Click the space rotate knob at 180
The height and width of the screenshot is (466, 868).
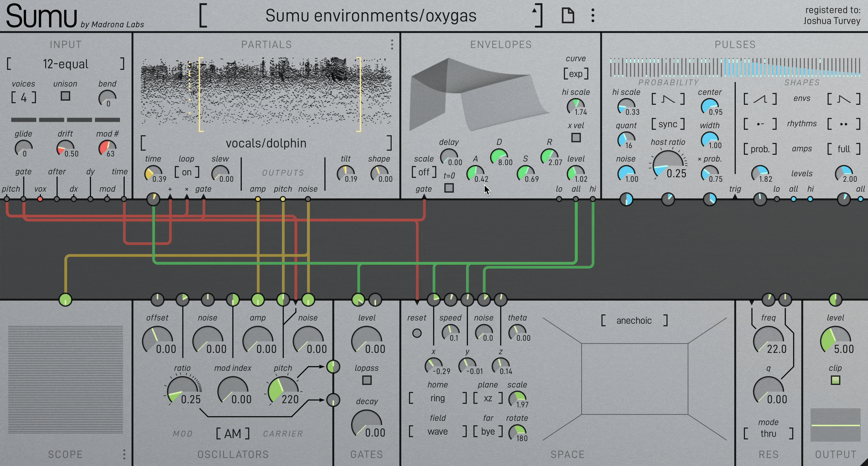pos(517,433)
